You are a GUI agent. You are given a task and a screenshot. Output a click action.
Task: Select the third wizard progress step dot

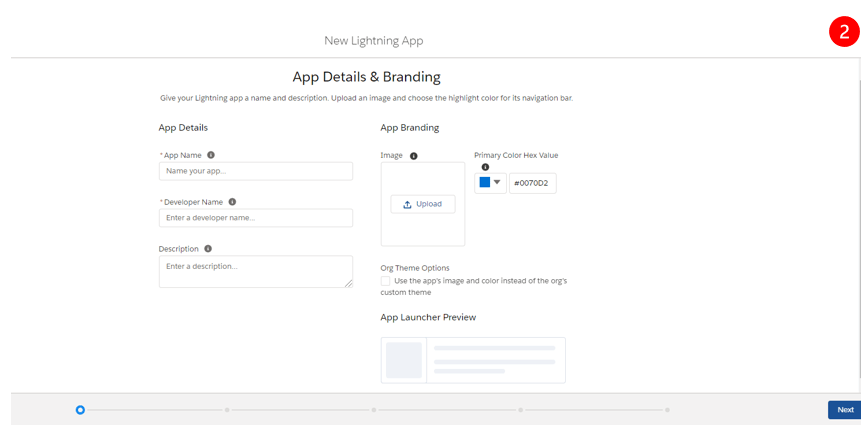[x=373, y=410]
